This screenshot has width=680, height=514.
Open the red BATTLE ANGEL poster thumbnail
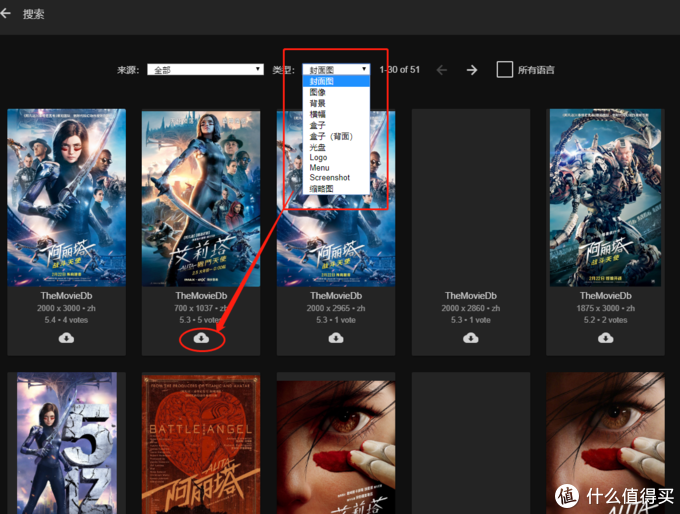pos(201,443)
